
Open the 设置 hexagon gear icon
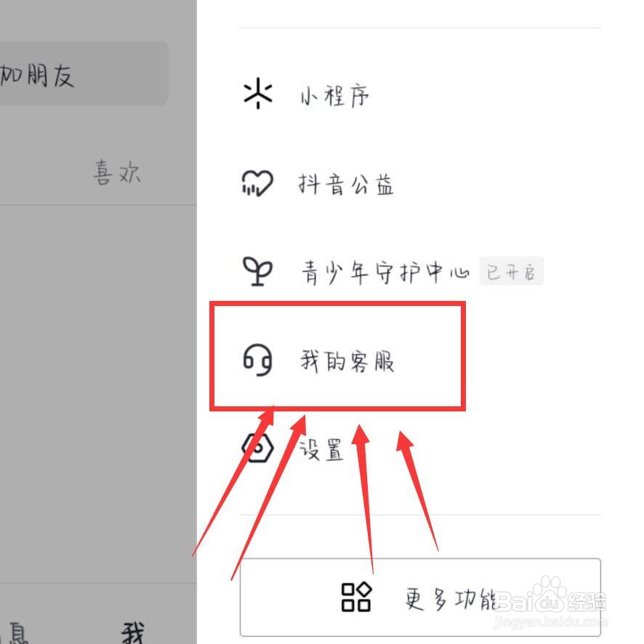(257, 448)
